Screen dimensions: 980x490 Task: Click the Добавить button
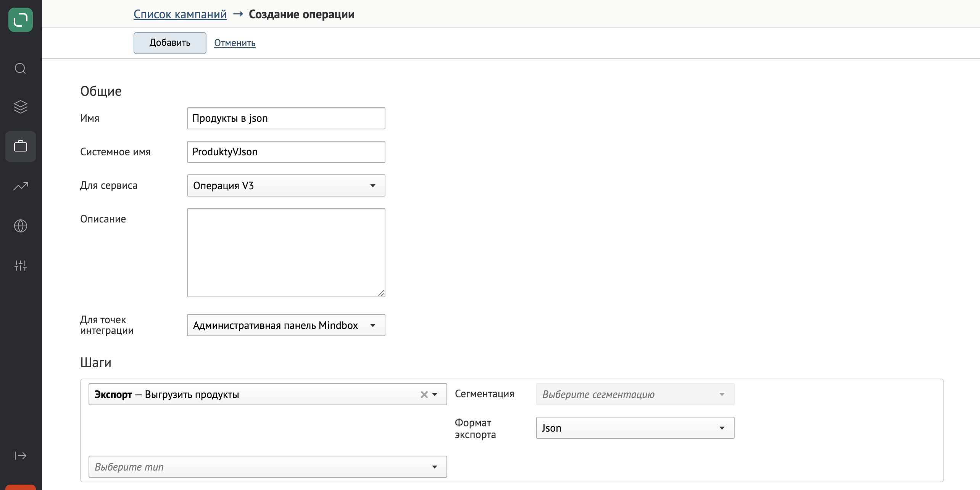[x=170, y=43]
